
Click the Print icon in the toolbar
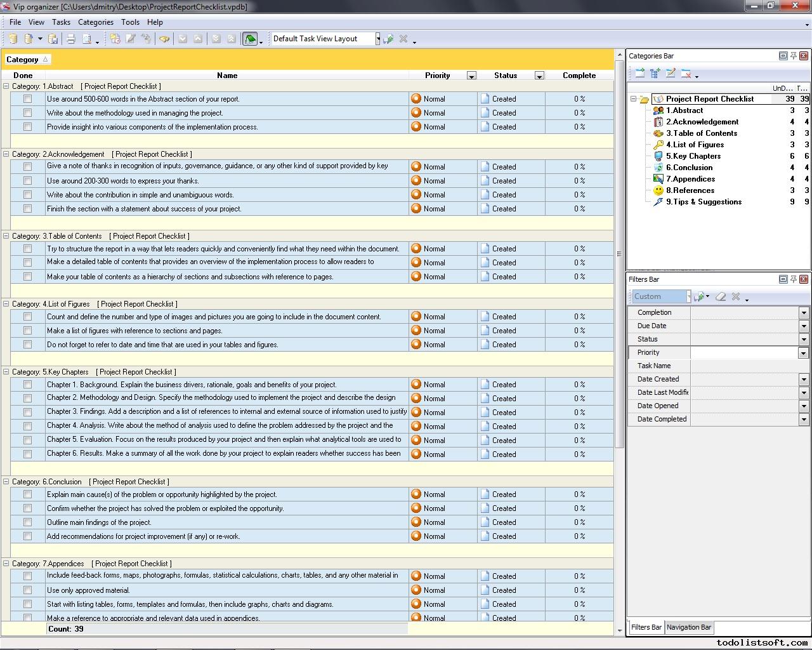click(71, 39)
